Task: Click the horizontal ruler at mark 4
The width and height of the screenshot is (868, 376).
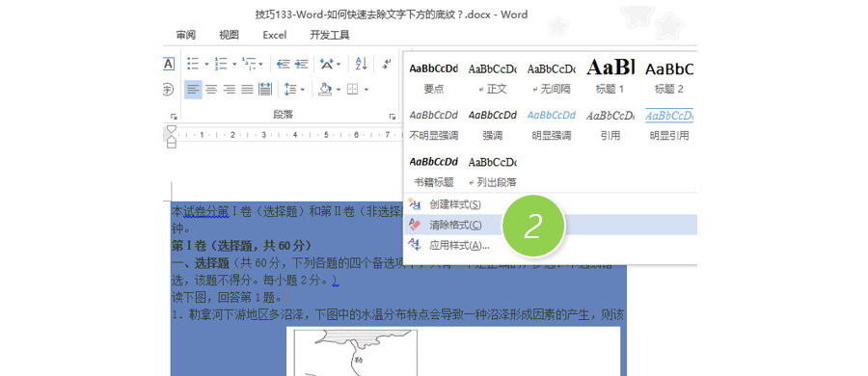Action: pyautogui.click(x=295, y=135)
